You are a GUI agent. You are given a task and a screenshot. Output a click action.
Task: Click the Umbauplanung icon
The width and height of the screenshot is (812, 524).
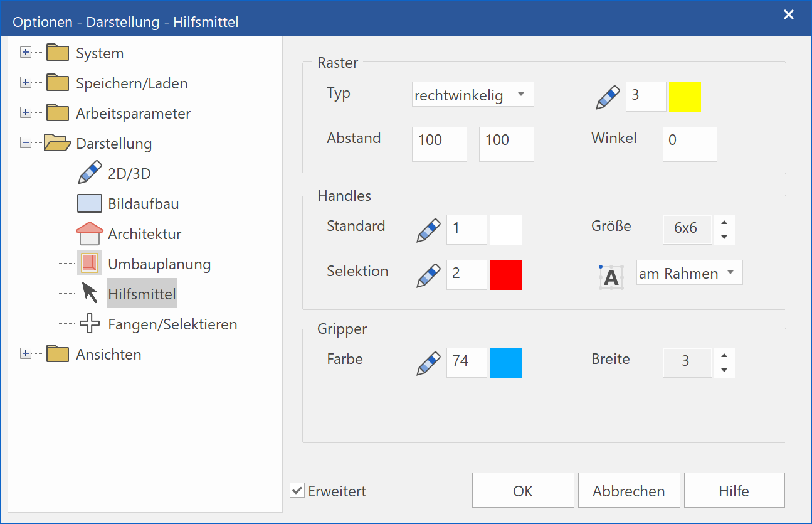pyautogui.click(x=90, y=264)
